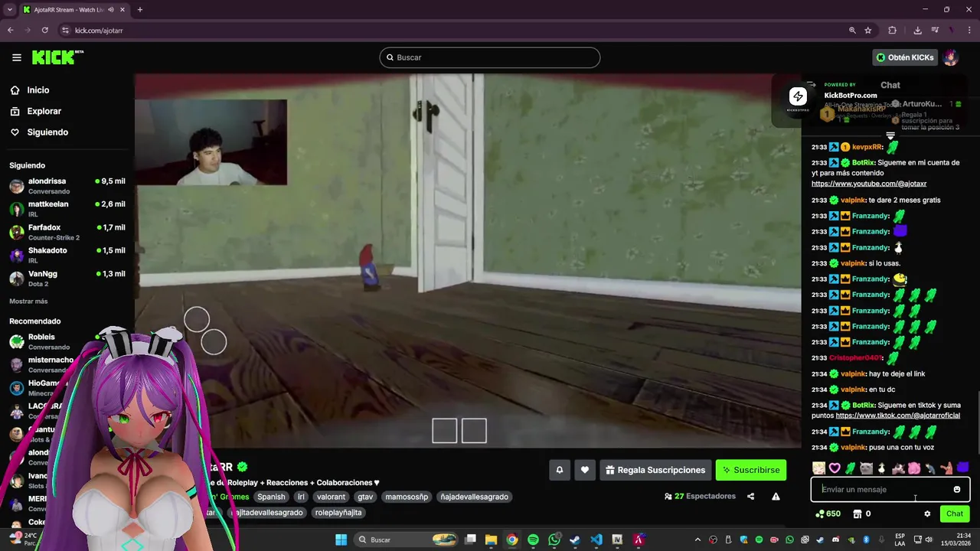This screenshot has width=980, height=551.
Task: Open alondrissa followed channel
Action: [x=67, y=186]
